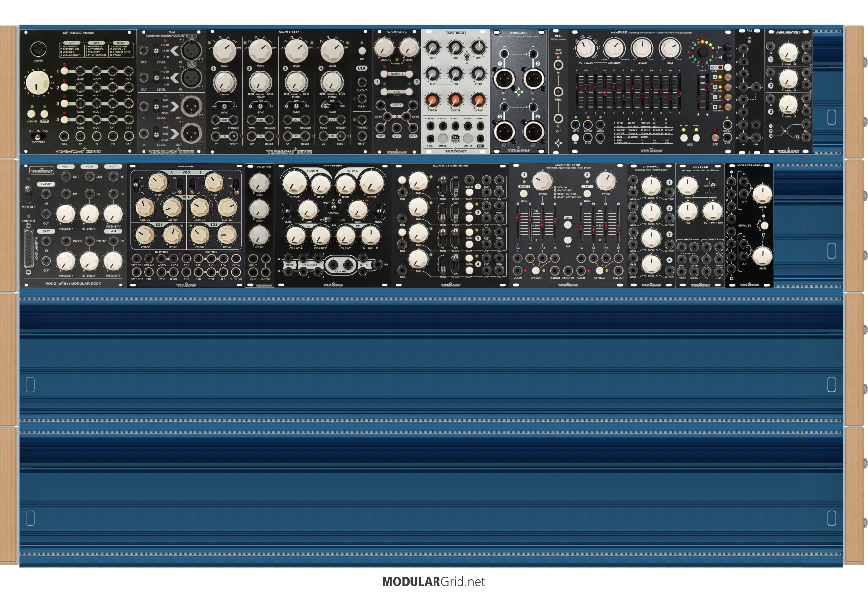Click the twinVCAmp MIX output jack
This screenshot has height=592, width=868.
[x=397, y=128]
